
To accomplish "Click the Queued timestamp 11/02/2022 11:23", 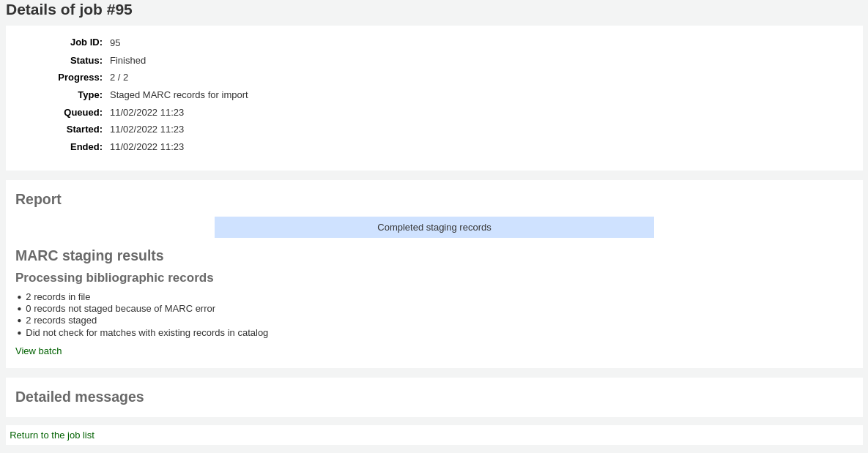I will pos(146,112).
